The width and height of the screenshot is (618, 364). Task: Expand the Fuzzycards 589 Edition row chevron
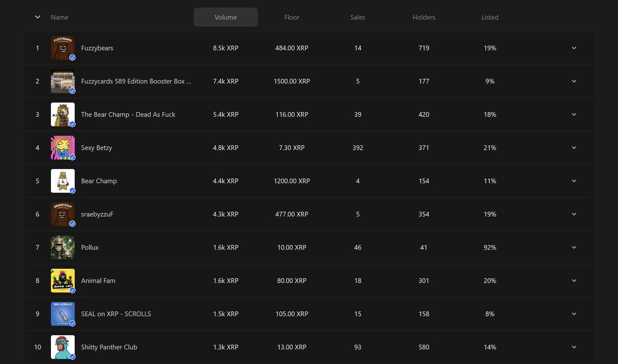574,81
